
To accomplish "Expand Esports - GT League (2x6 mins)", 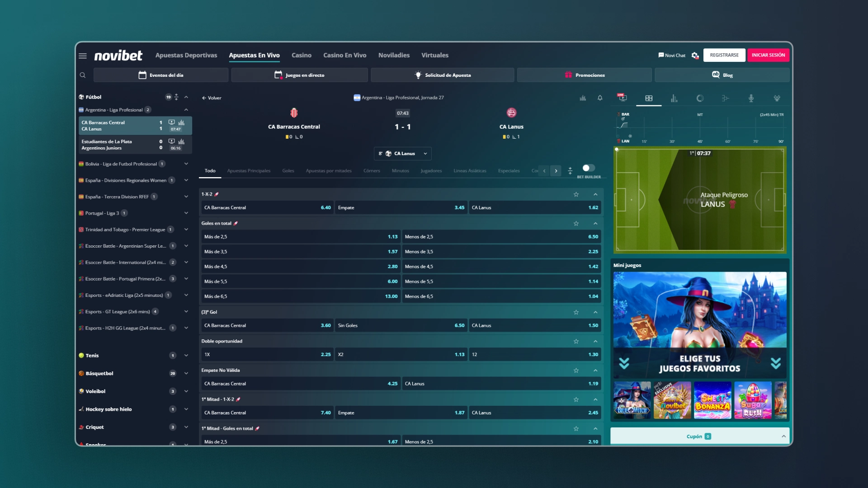I will tap(186, 312).
